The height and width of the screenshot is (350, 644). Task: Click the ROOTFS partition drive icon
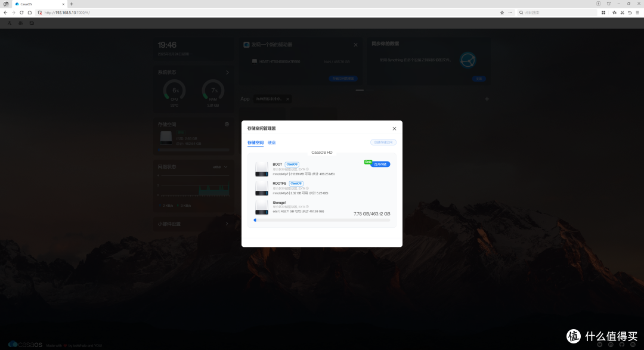coord(262,188)
